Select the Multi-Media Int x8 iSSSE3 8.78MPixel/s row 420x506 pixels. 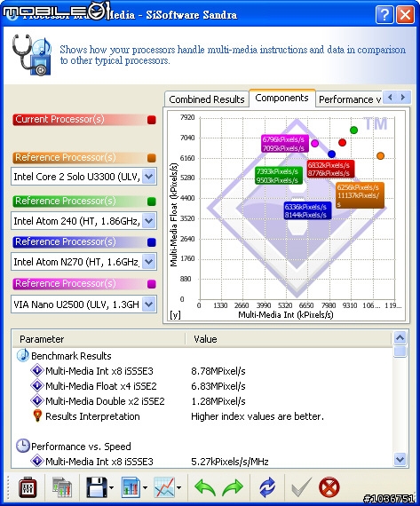pyautogui.click(x=202, y=371)
